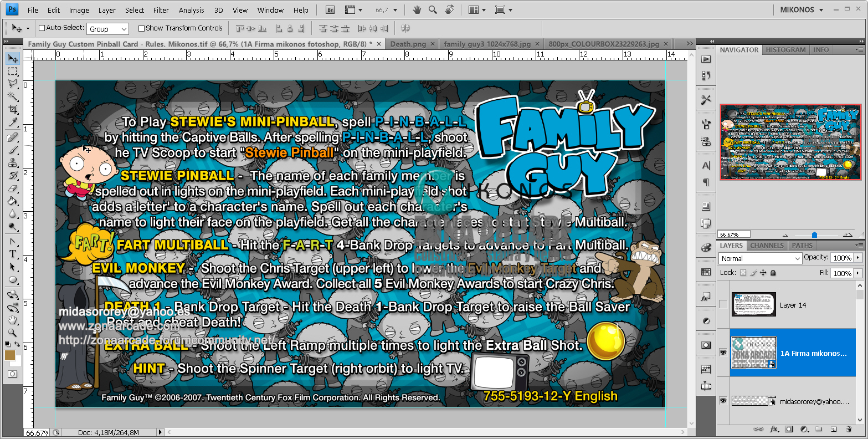Open the layer style fx menu in the Layers footer

(x=774, y=429)
